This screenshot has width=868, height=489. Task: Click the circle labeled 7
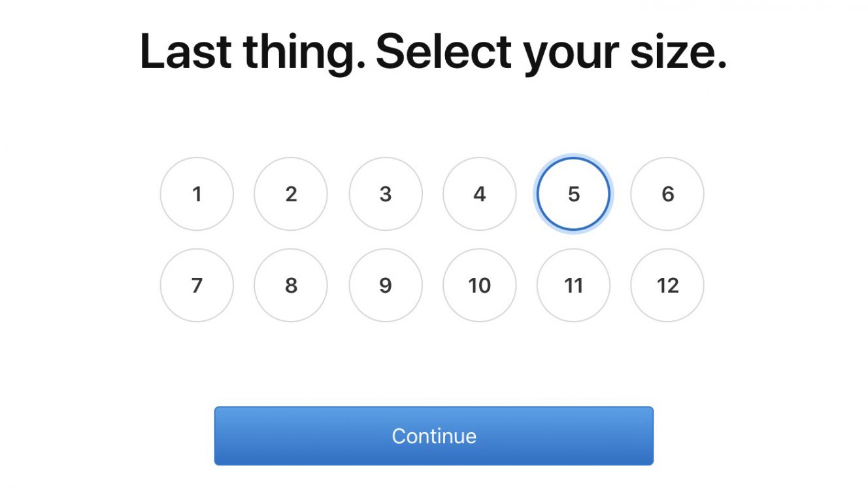[x=197, y=285]
